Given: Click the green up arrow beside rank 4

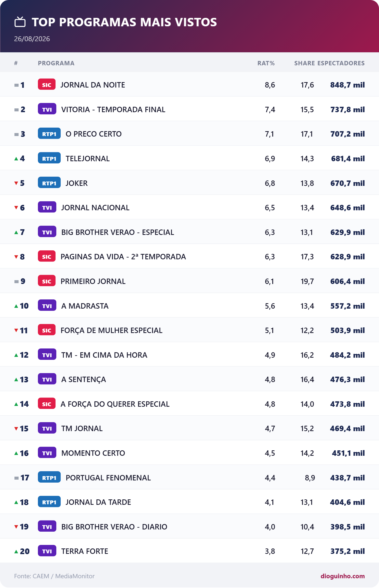Looking at the screenshot, I should (16, 159).
